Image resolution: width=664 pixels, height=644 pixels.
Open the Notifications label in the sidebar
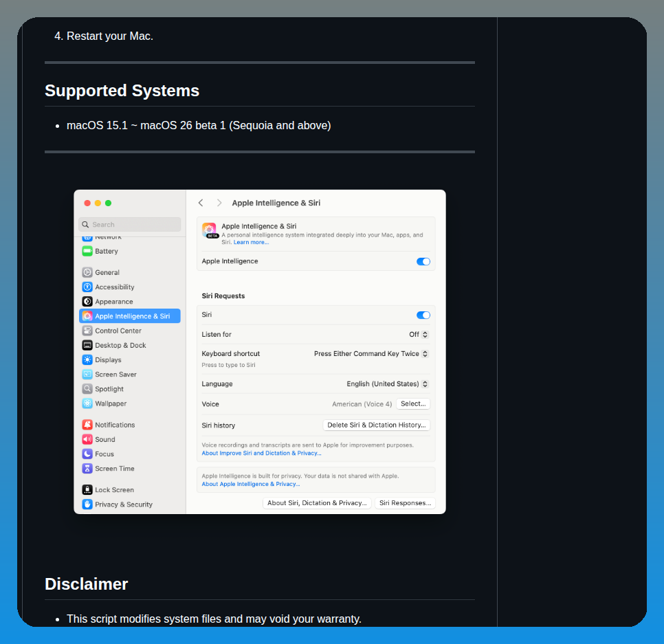coord(115,425)
